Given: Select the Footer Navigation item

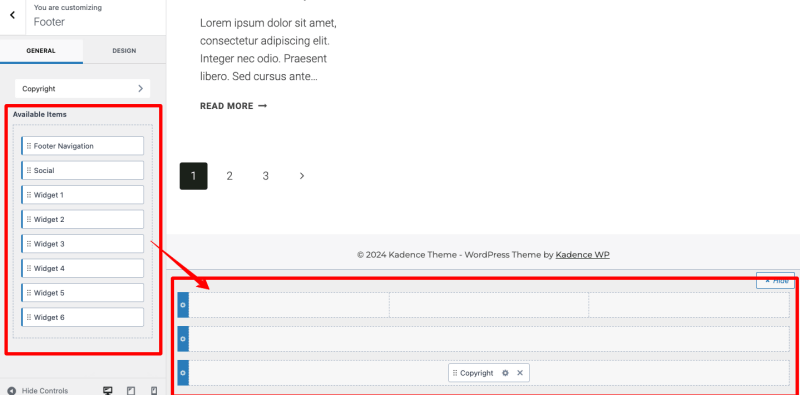Looking at the screenshot, I should click(x=83, y=146).
